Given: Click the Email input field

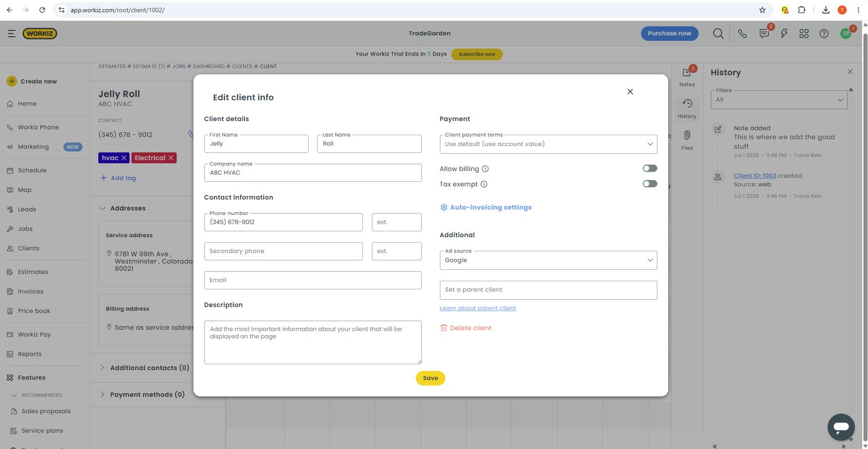Looking at the screenshot, I should (312, 280).
